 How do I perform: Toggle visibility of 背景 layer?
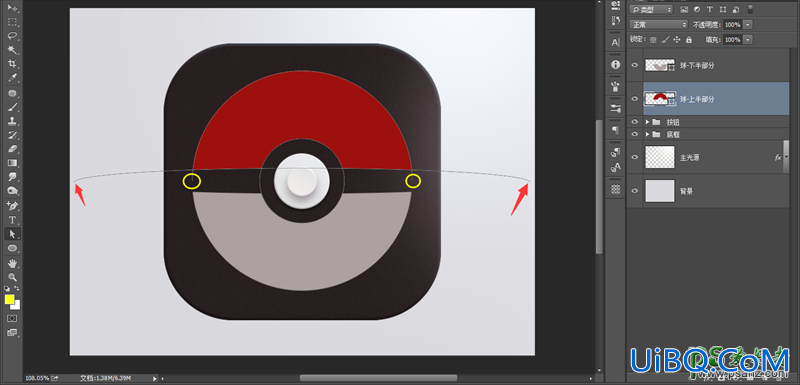pos(635,191)
